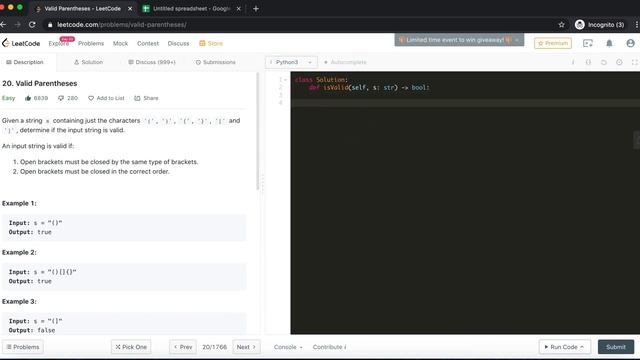Click the site lock icon in the address bar
The image size is (640, 360).
pyautogui.click(x=50, y=25)
